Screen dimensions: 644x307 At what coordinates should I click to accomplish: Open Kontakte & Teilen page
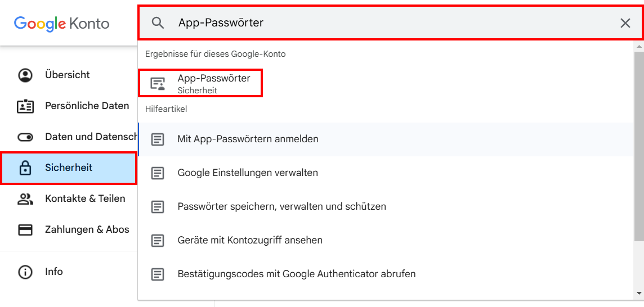click(85, 198)
